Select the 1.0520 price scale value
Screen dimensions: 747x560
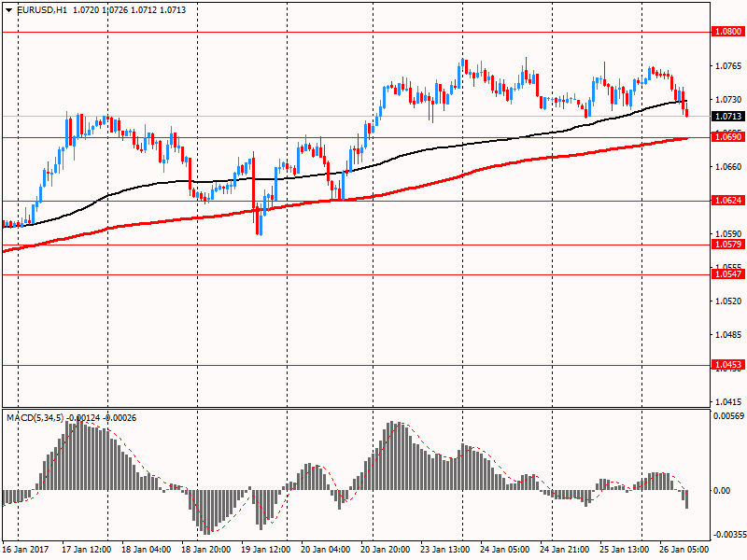[x=728, y=301]
